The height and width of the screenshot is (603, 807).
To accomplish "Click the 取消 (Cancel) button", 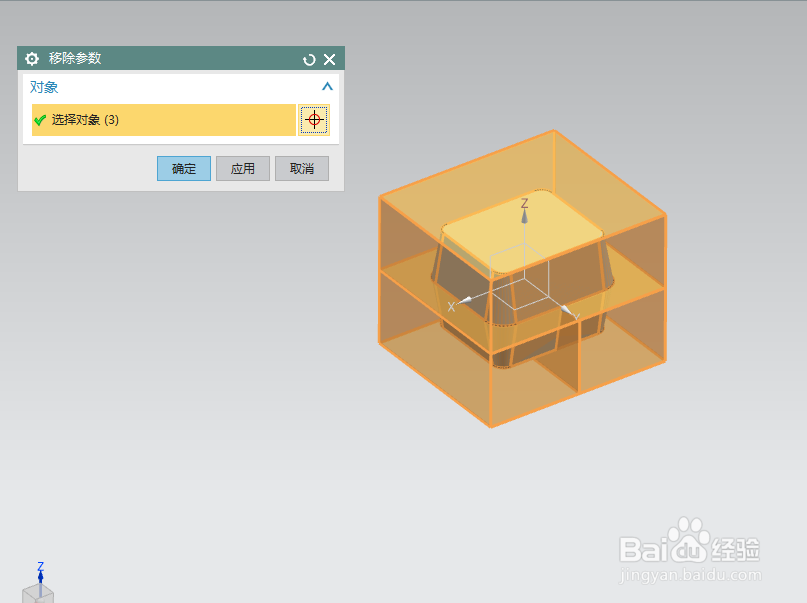I will click(x=302, y=169).
